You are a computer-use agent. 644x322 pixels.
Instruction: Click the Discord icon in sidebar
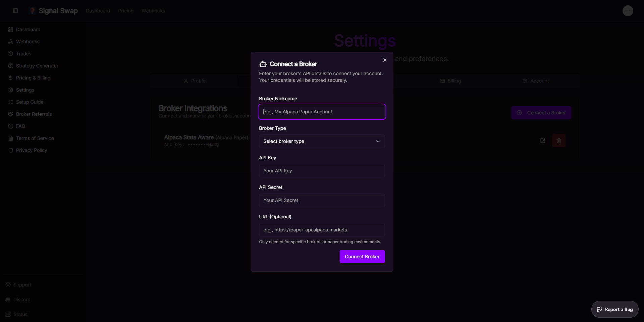click(x=8, y=300)
